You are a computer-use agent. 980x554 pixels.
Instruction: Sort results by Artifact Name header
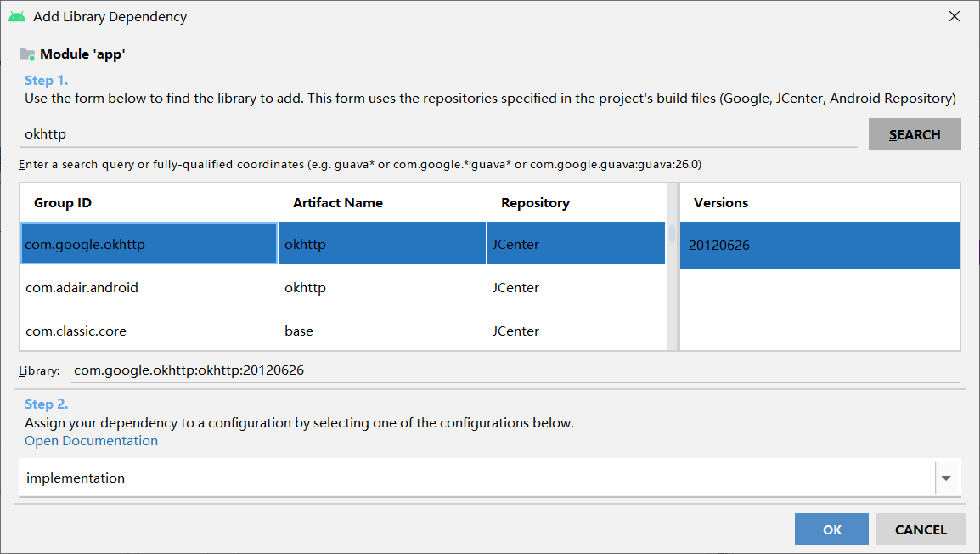(x=338, y=203)
